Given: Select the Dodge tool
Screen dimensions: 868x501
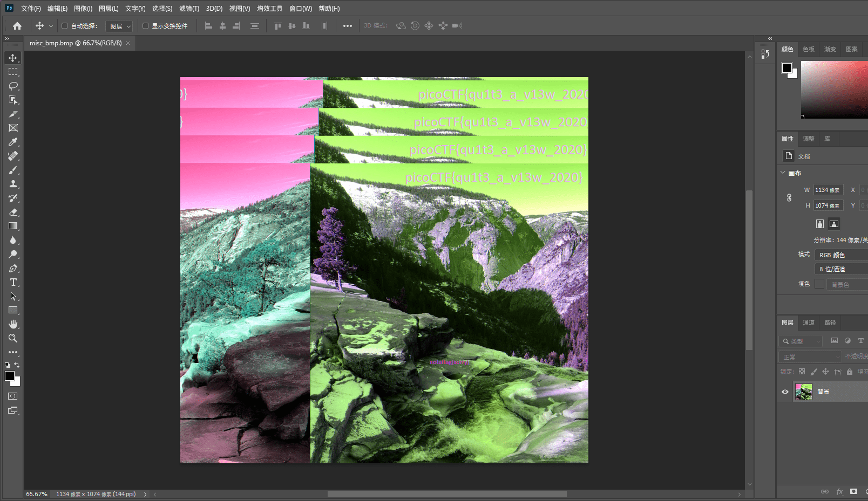Looking at the screenshot, I should point(13,254).
